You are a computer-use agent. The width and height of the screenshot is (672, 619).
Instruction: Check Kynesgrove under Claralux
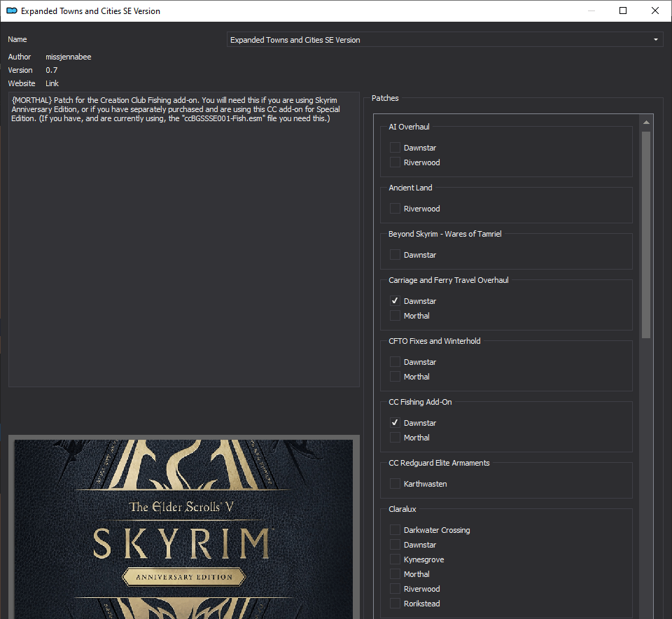pyautogui.click(x=395, y=559)
